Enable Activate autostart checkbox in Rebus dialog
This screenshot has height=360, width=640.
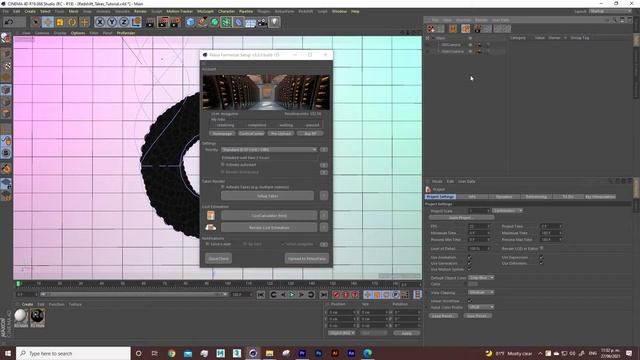223,164
